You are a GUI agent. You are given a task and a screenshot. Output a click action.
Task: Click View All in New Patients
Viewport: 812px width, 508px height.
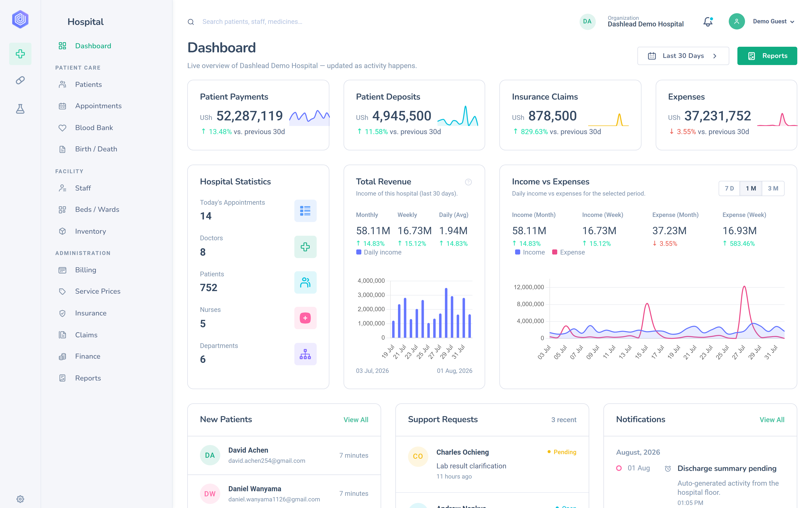pyautogui.click(x=356, y=420)
